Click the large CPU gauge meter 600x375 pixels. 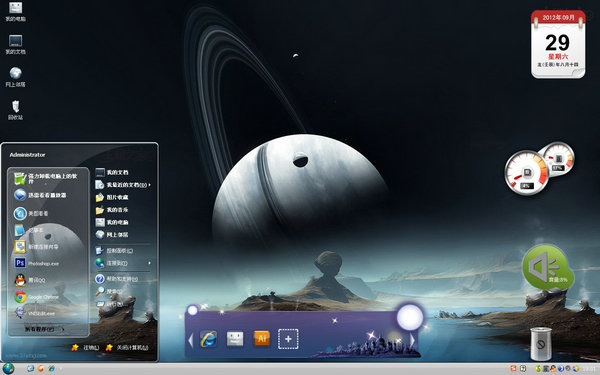[x=527, y=173]
